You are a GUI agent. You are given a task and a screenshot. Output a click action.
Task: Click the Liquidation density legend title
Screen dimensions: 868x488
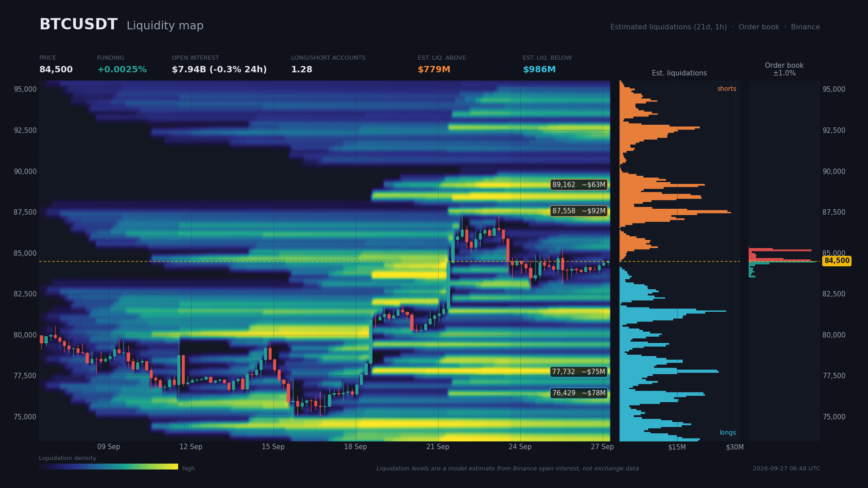(67, 458)
